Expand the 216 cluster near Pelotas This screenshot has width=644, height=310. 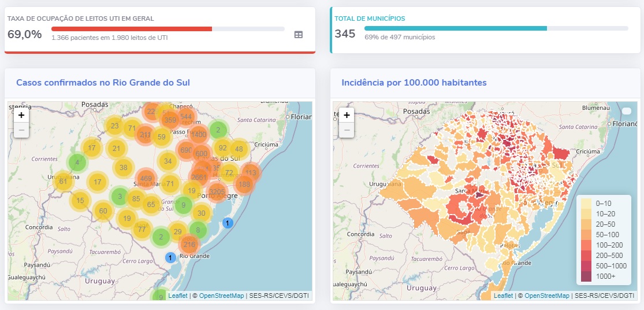coord(189,245)
